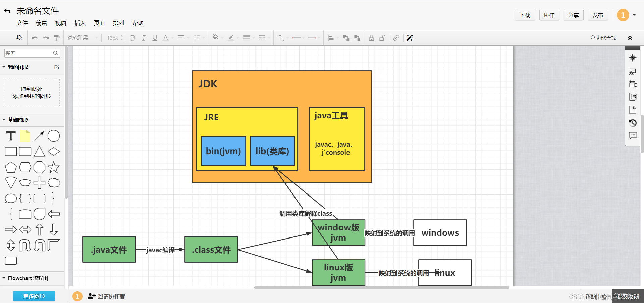This screenshot has height=303, width=644.
Task: Open the navigation compass panel
Action: pyautogui.click(x=633, y=58)
